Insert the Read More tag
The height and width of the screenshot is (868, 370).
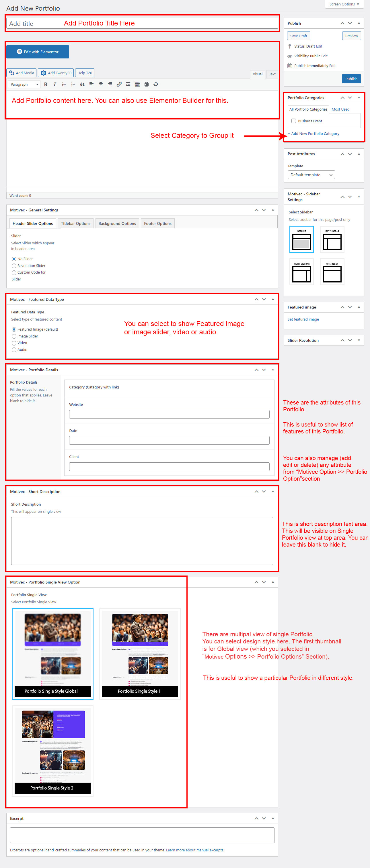pos(128,84)
